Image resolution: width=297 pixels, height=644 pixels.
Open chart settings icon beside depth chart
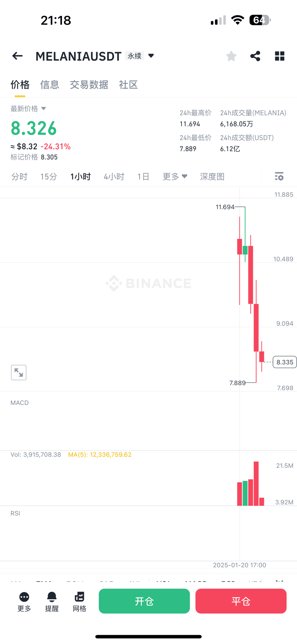(x=279, y=176)
